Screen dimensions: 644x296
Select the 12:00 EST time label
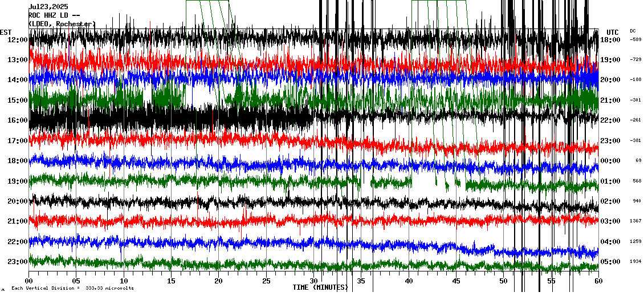coord(17,39)
